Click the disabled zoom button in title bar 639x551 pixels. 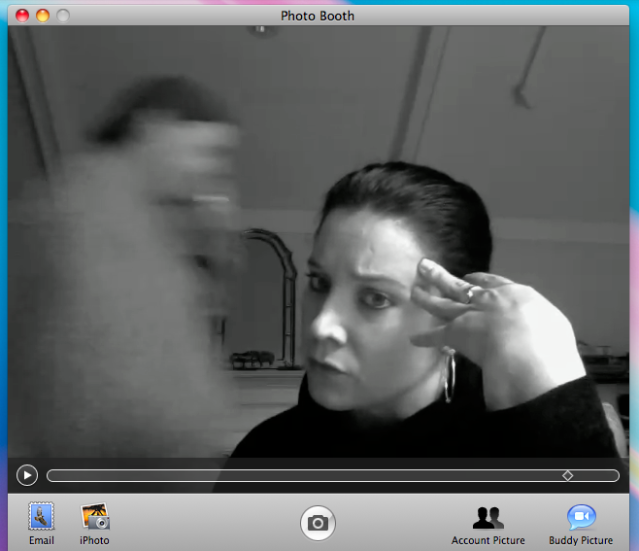coord(63,15)
